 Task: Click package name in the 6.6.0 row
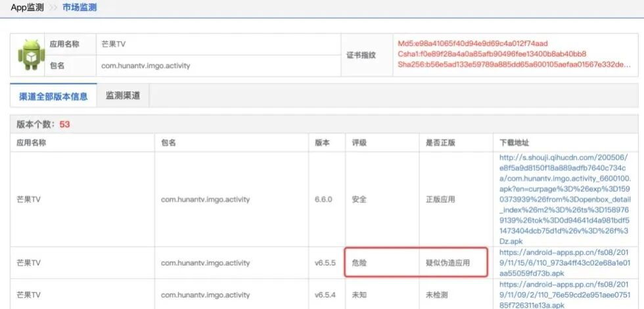click(205, 200)
